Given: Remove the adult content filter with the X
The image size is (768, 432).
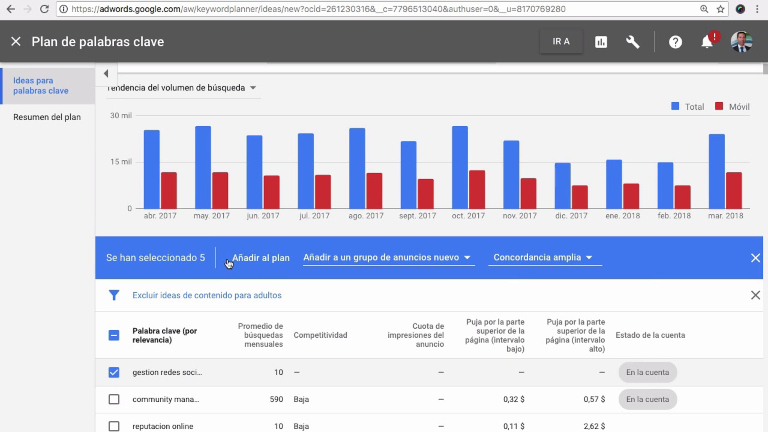Looking at the screenshot, I should click(x=755, y=295).
